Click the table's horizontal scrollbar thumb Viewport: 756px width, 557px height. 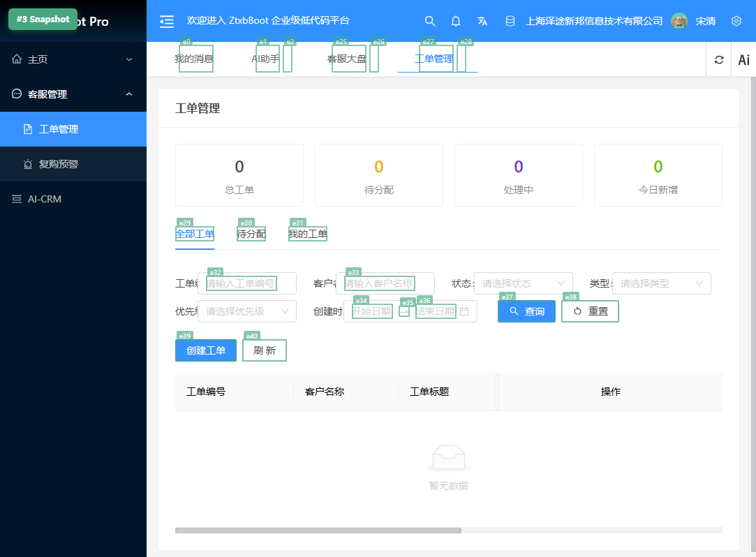click(x=318, y=530)
